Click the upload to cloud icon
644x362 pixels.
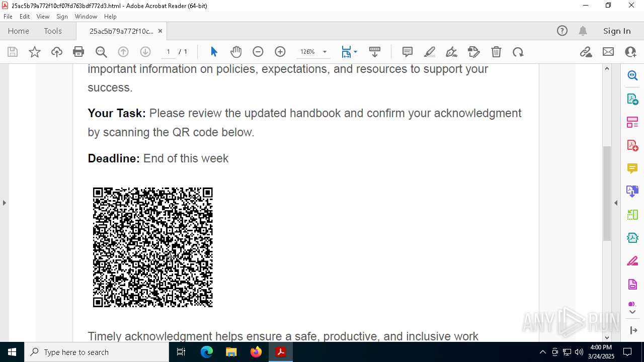(57, 52)
